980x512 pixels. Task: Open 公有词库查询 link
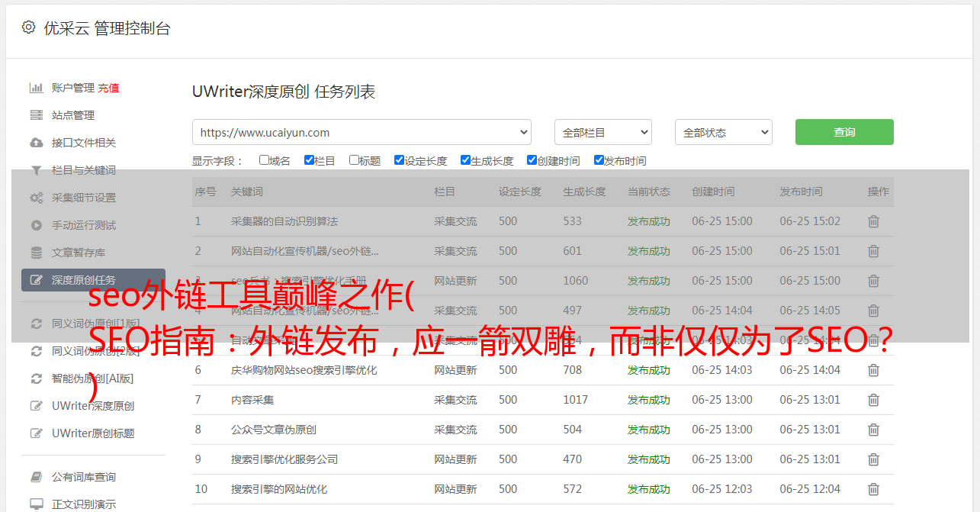pyautogui.click(x=84, y=477)
